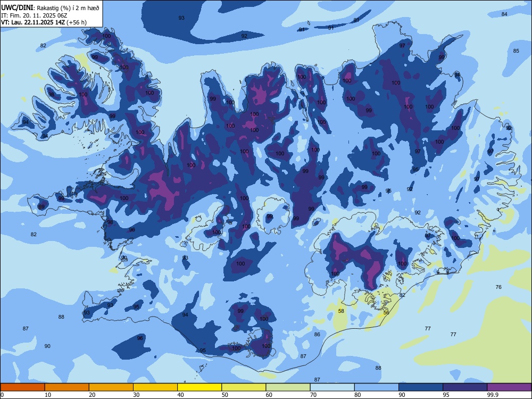This screenshot has height=399, width=532.
Task: Click the color scale tick label '80'
Action: coord(358,395)
